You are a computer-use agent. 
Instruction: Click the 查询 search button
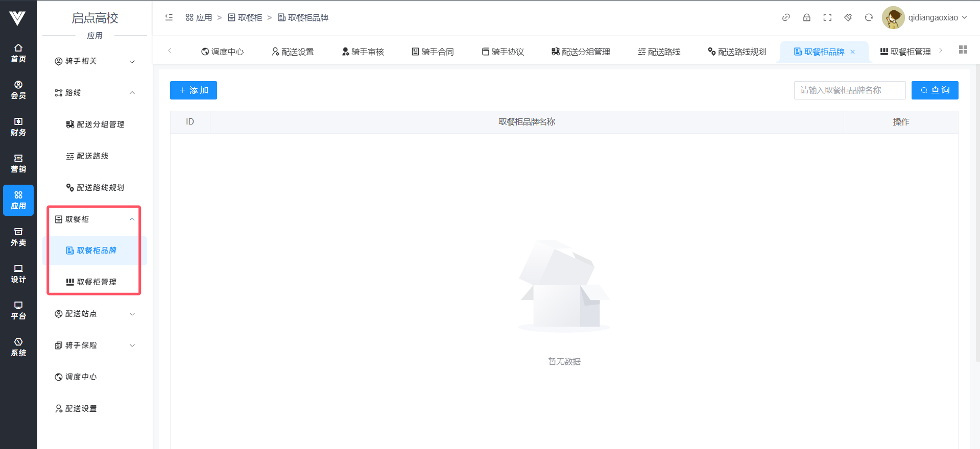click(935, 90)
